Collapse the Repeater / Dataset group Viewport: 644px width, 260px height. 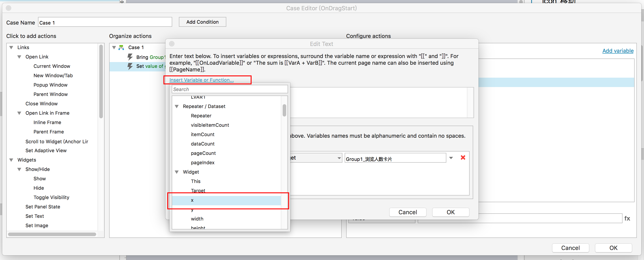click(177, 106)
